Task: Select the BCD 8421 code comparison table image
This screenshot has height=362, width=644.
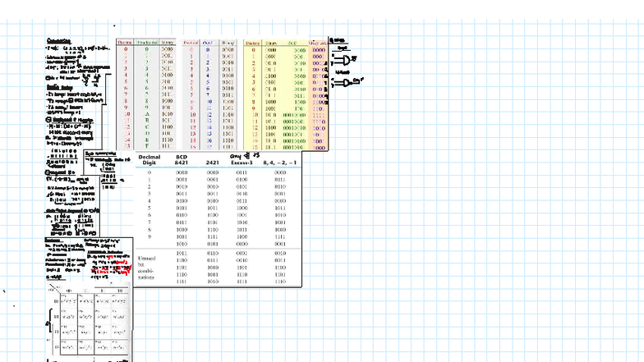Action: (218, 219)
